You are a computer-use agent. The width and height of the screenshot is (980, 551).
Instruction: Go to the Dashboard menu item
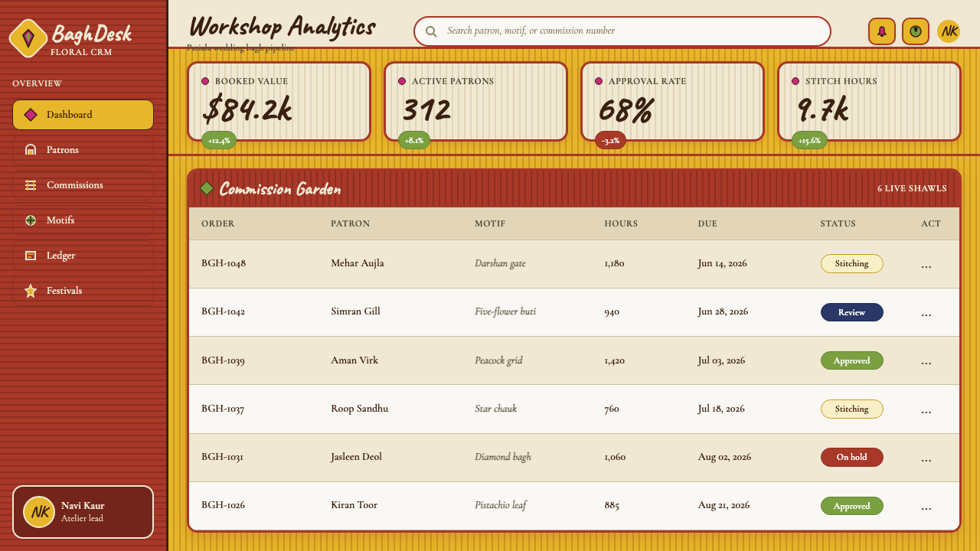83,115
